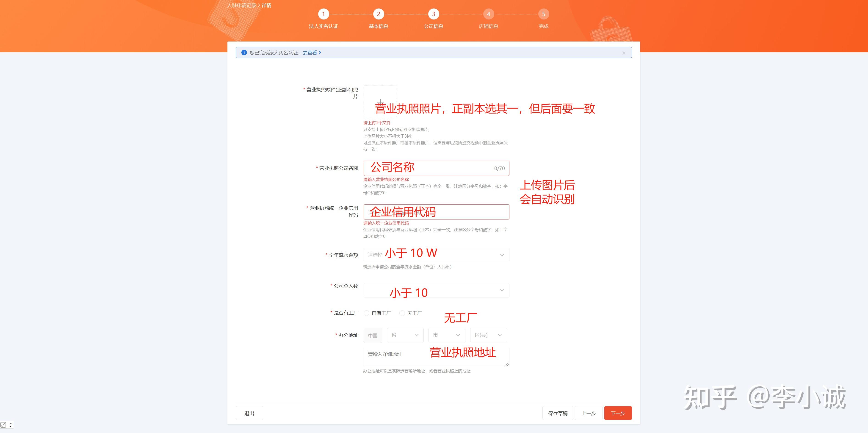Open the 公司总人数 dropdown
This screenshot has width=868, height=433.
[x=436, y=290]
